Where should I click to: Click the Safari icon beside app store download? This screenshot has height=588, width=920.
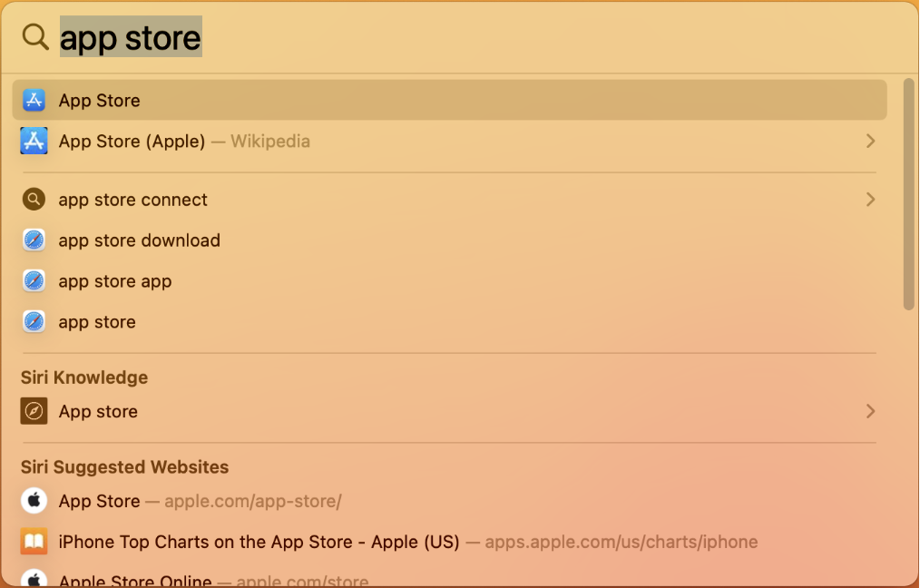click(34, 240)
